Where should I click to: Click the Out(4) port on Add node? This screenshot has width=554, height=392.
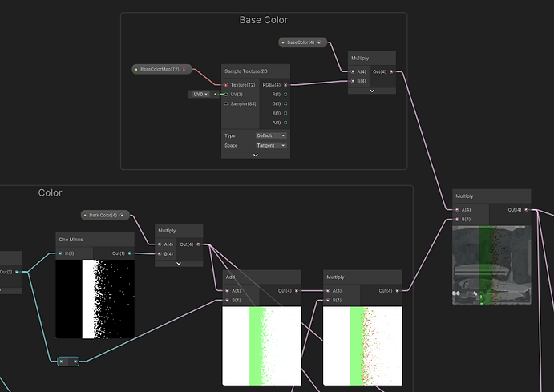(297, 291)
